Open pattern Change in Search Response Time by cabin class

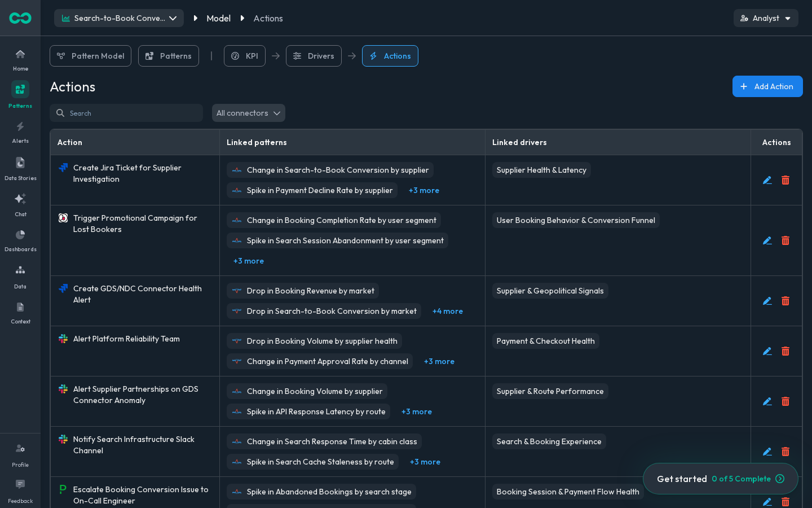324,441
